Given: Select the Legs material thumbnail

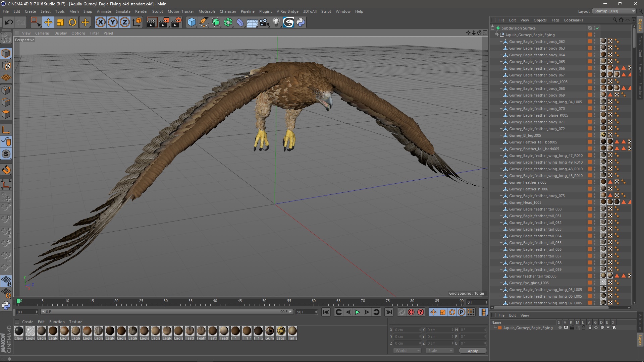Looking at the screenshot, I should click(x=281, y=331).
